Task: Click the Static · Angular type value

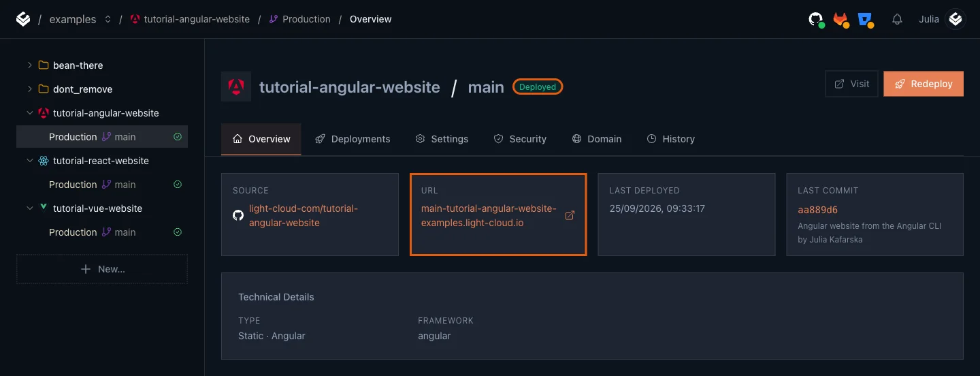Action: pyautogui.click(x=272, y=336)
